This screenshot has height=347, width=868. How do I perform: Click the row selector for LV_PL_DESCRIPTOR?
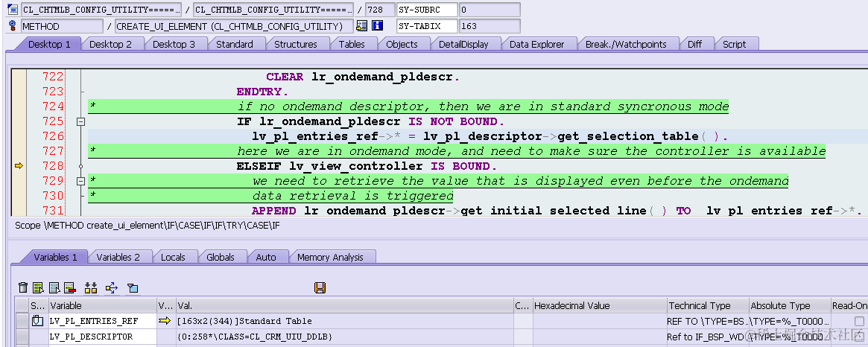(x=22, y=337)
